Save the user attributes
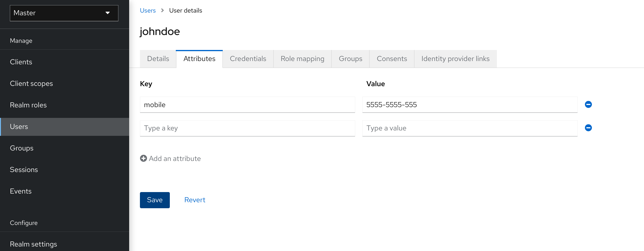The width and height of the screenshot is (644, 251). coord(155,200)
